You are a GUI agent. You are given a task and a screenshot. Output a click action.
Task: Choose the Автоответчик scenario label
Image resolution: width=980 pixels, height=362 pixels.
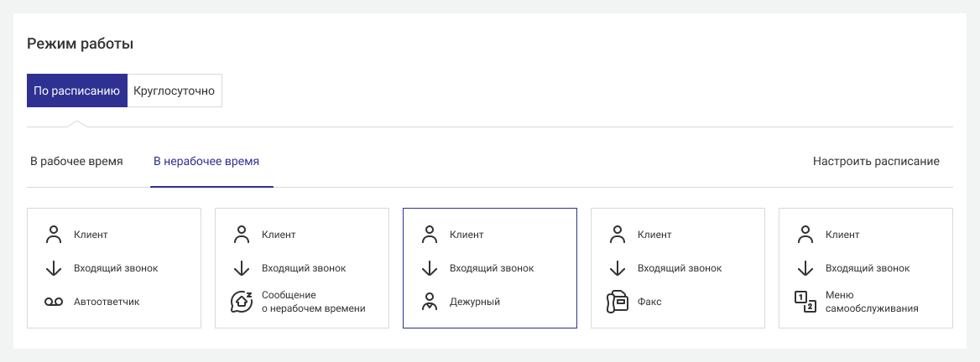pyautogui.click(x=107, y=302)
